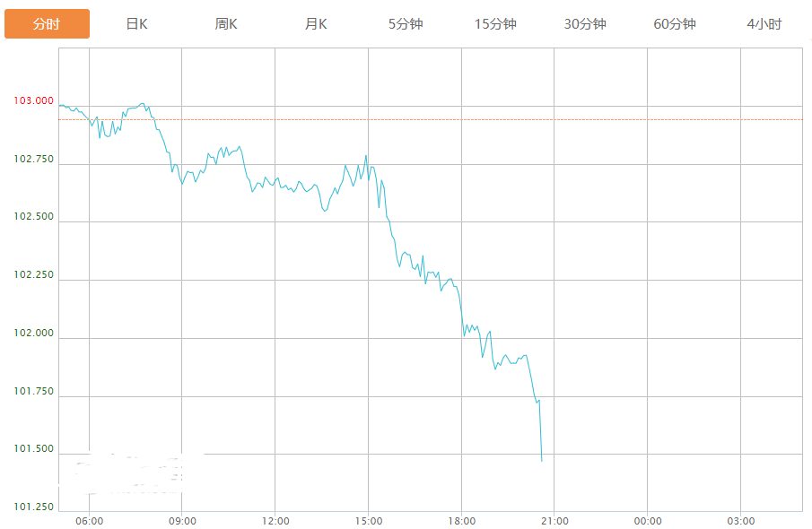Select the 分时 tab
812x529 pixels.
pyautogui.click(x=47, y=24)
